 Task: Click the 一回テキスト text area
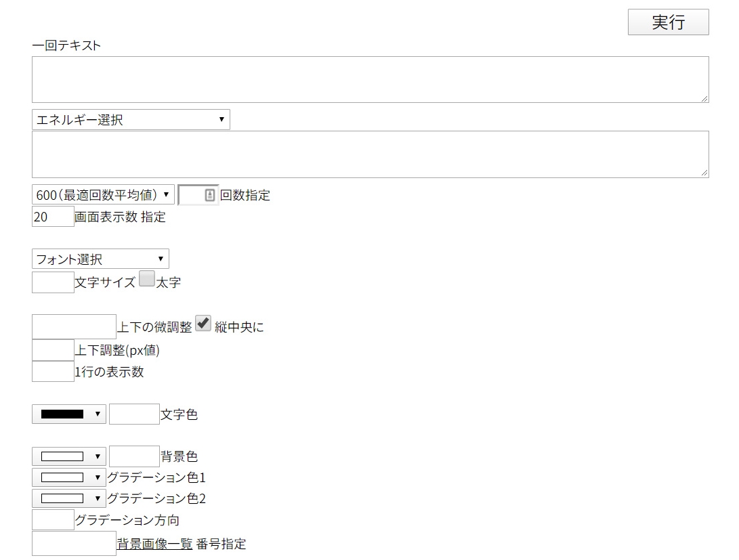coord(370,80)
